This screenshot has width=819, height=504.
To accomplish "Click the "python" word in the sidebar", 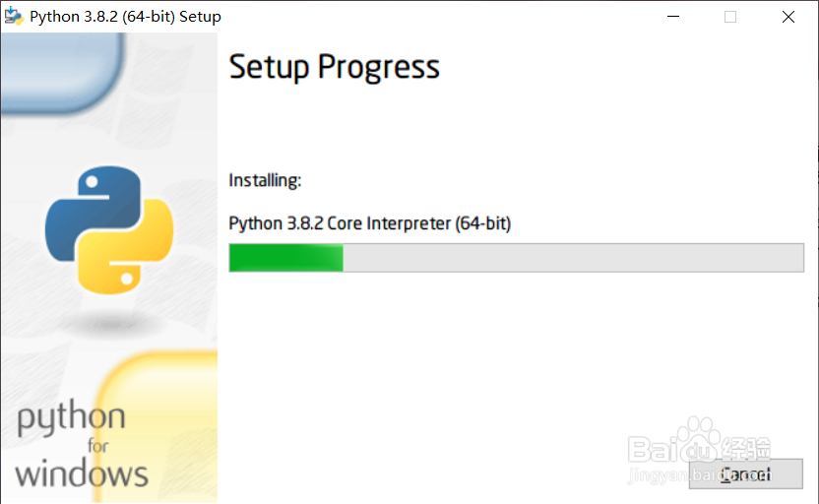I will (71, 420).
